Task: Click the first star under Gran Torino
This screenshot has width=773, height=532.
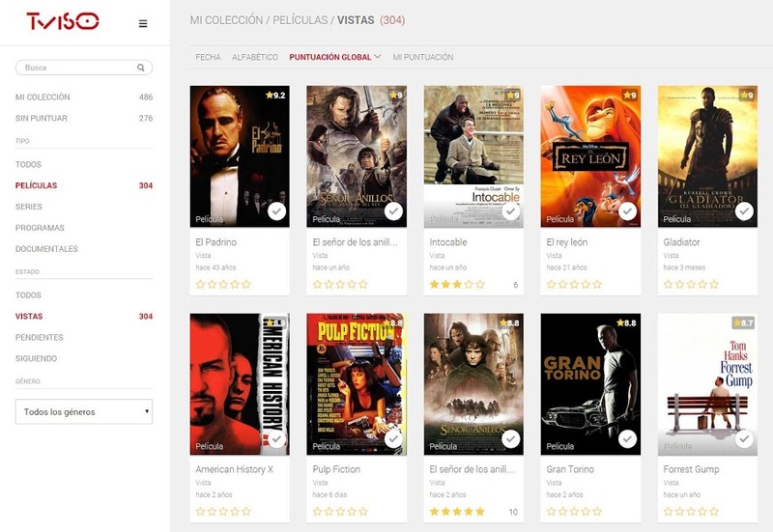Action: (x=551, y=512)
